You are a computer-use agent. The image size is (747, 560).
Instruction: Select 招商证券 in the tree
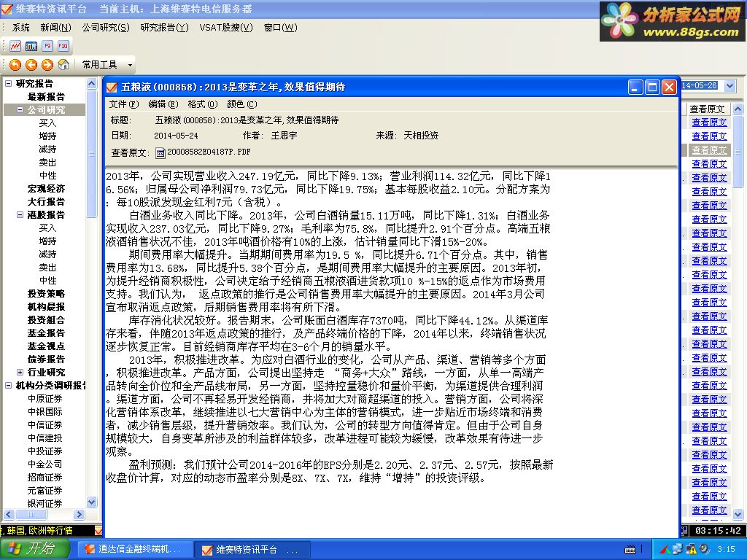tap(44, 477)
